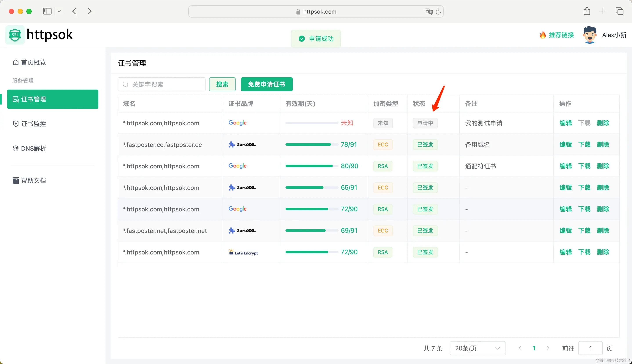
Task: Toggle the Safari sidebar icon
Action: click(47, 11)
